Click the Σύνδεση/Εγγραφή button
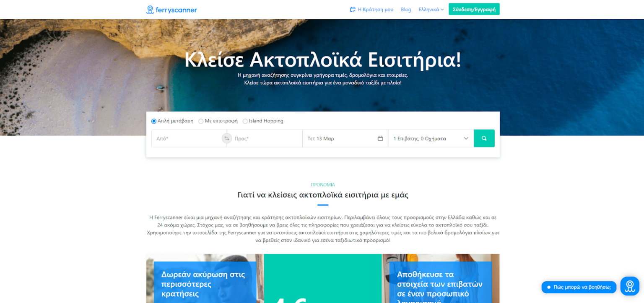Image resolution: width=644 pixels, height=303 pixels. click(x=474, y=9)
